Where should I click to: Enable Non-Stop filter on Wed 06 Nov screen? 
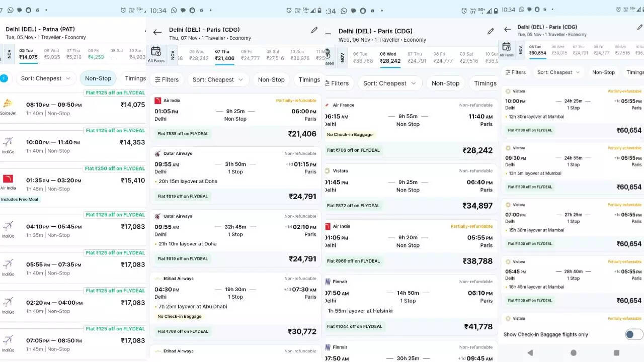445,83
